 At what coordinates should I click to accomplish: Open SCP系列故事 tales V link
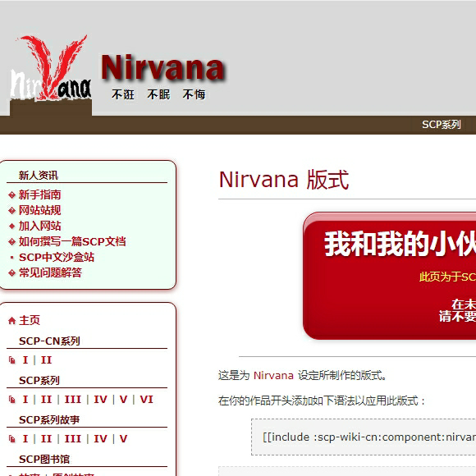(x=123, y=439)
